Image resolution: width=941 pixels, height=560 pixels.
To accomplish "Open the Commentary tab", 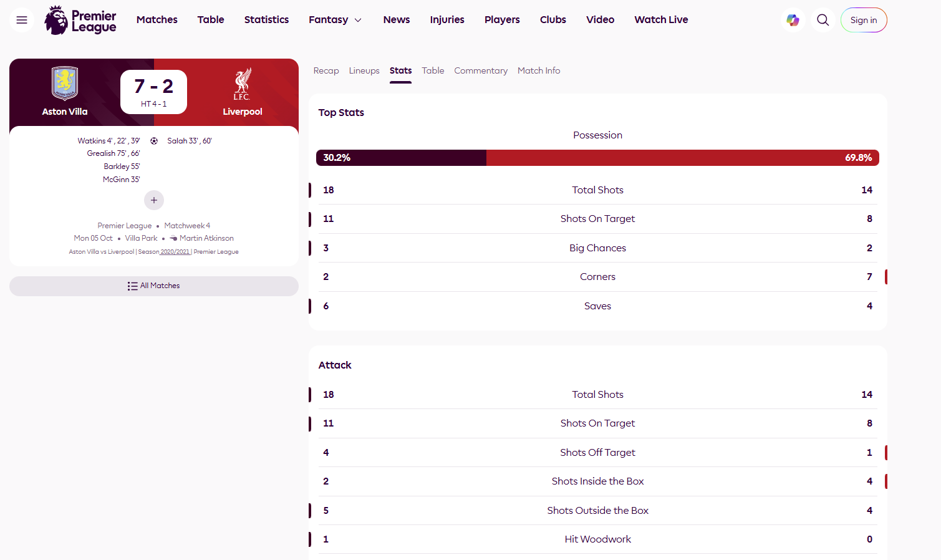I will [481, 71].
